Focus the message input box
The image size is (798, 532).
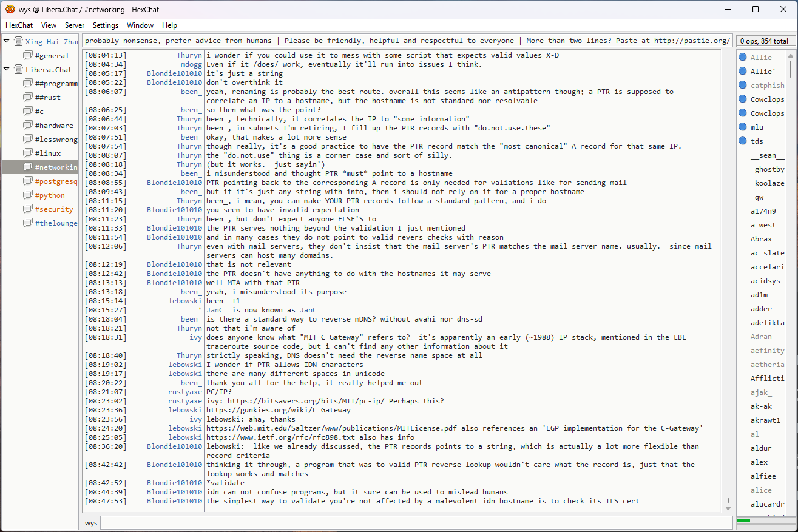tap(416, 523)
